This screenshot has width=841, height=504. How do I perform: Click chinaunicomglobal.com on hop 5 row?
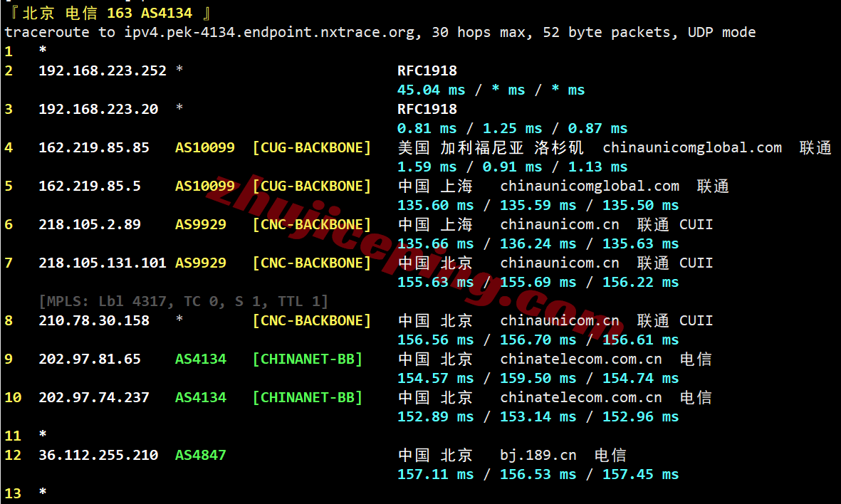click(x=590, y=187)
